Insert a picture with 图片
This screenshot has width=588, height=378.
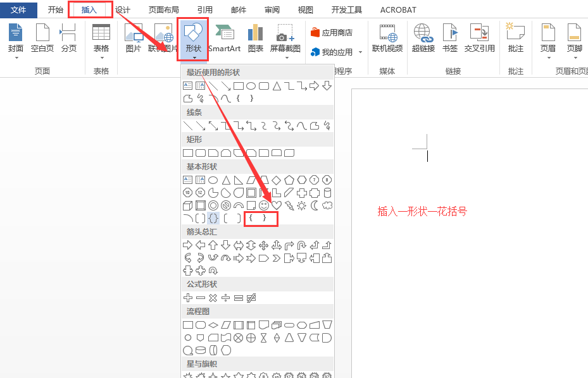133,37
